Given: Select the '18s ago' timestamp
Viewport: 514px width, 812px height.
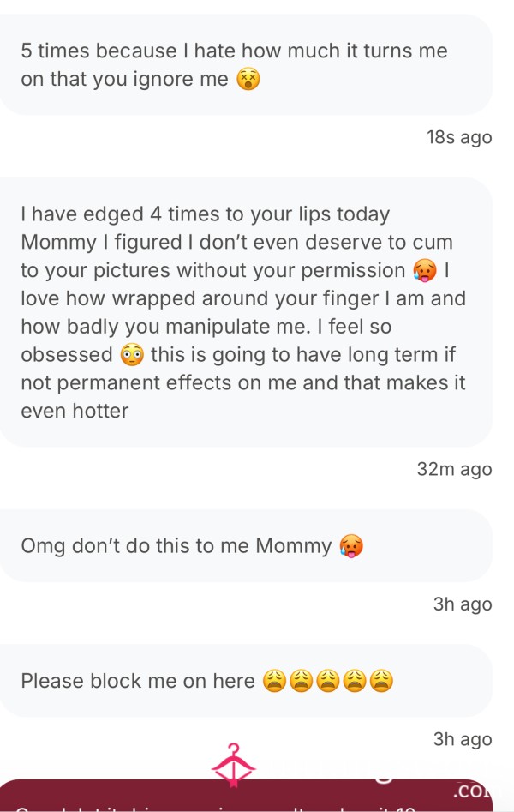Looking at the screenshot, I should [459, 138].
